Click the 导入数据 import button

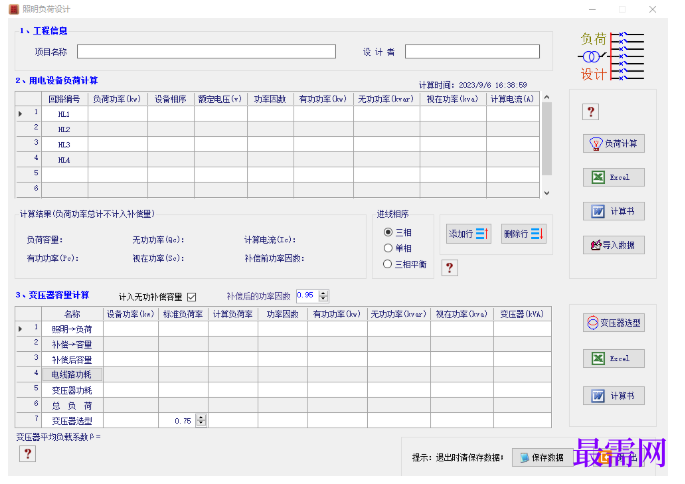(613, 245)
